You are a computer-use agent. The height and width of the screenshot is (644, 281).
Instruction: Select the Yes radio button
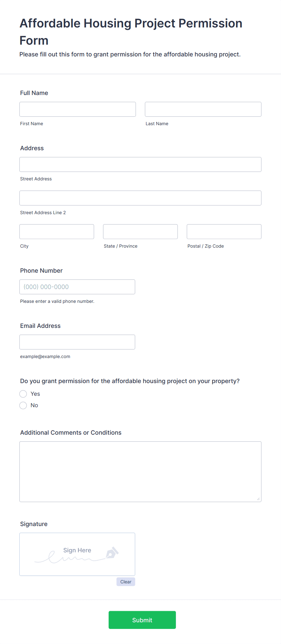click(x=23, y=394)
